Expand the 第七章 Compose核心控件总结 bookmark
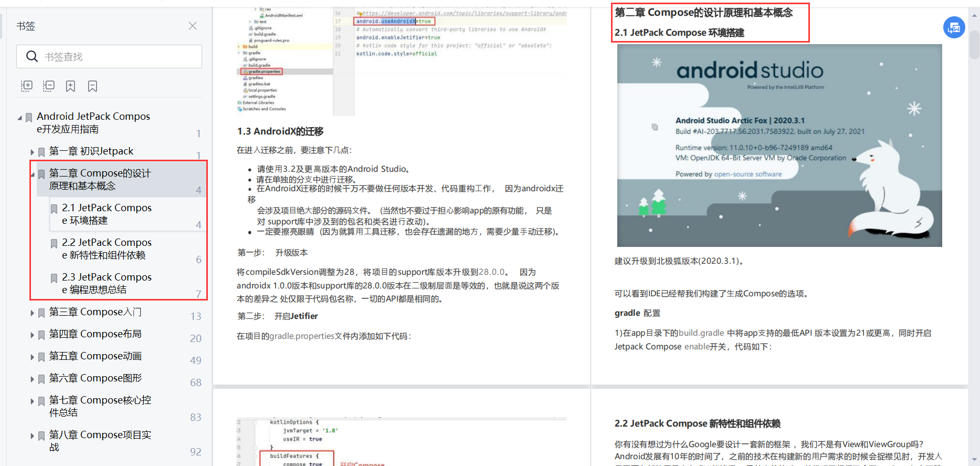980x466 pixels. tap(32, 401)
